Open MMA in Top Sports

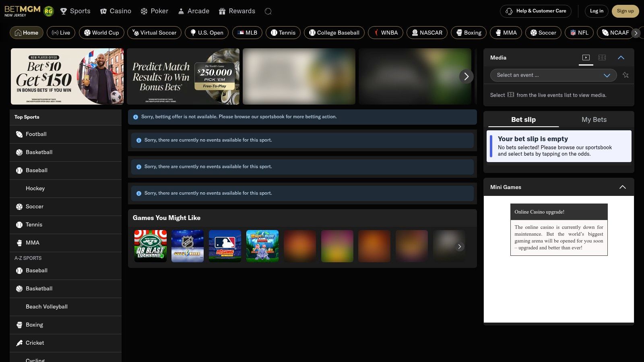[66, 243]
